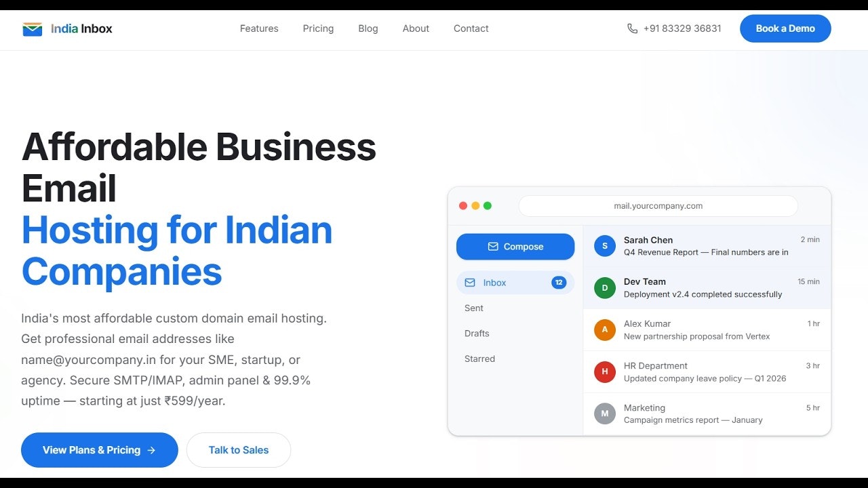868x488 pixels.
Task: Click the Affordable Business Email heading
Action: (199, 167)
